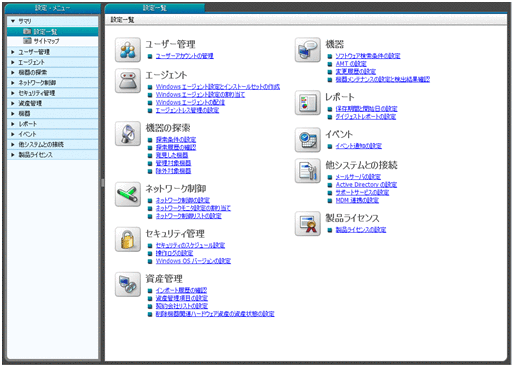This screenshot has height=367, width=514.
Task: Expand レポート in the left menu
Action: point(13,124)
